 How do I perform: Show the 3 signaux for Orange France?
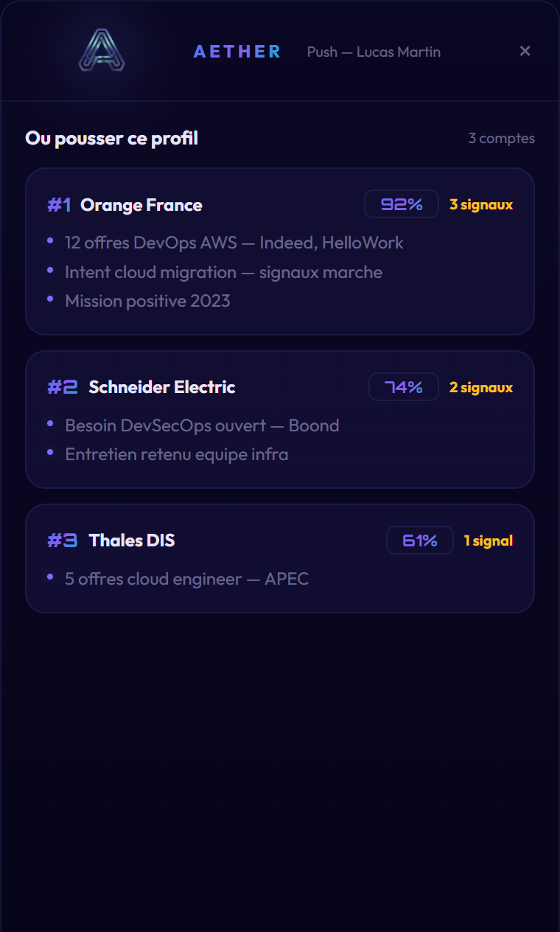(481, 205)
